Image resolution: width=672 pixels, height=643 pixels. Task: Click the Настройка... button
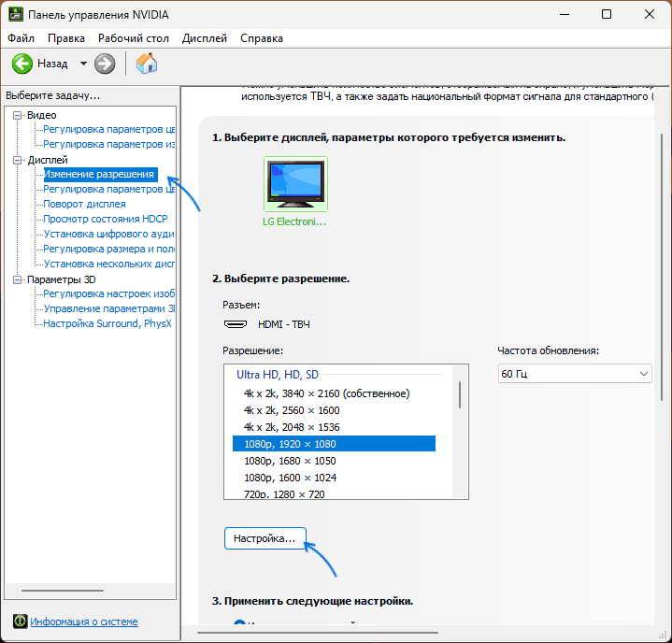(x=265, y=539)
